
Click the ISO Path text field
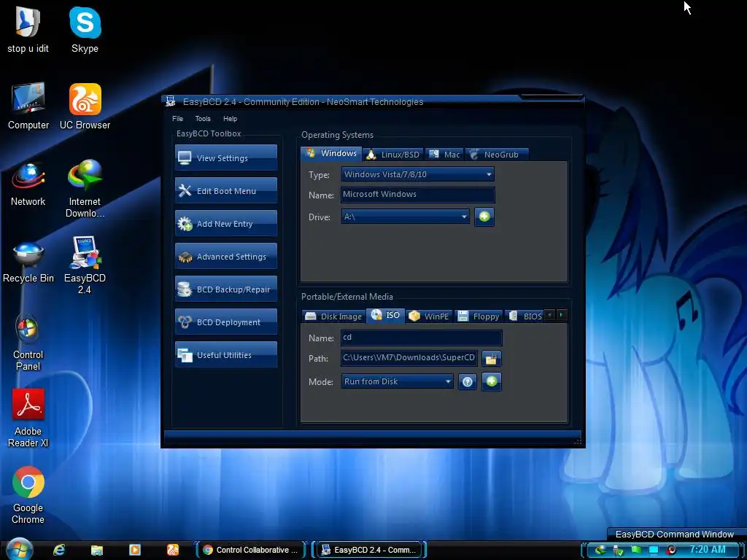click(x=409, y=358)
